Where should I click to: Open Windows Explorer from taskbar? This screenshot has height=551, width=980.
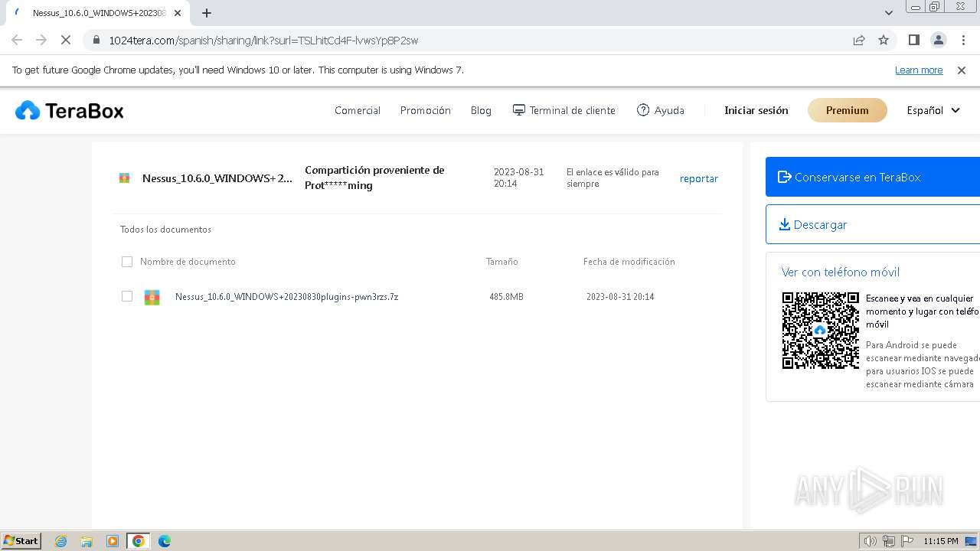[87, 541]
